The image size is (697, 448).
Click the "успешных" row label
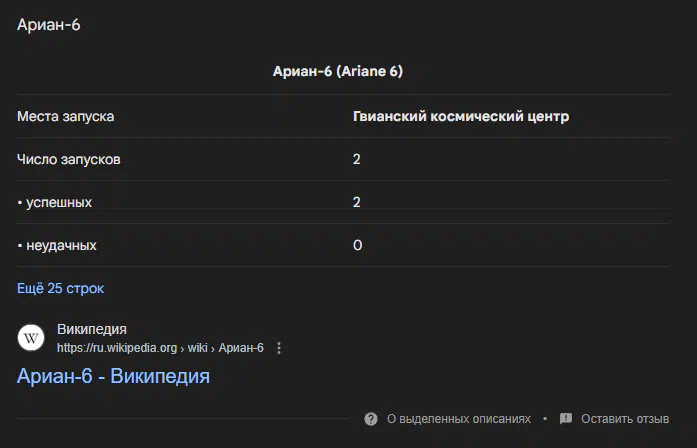tap(58, 202)
